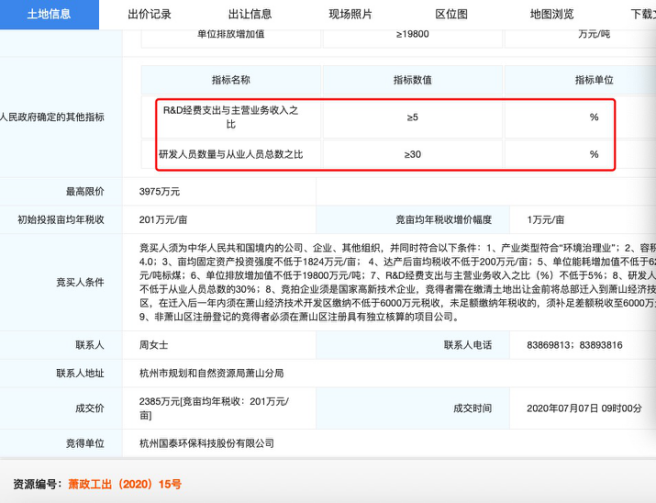Open the 地图浏览 tab
The width and height of the screenshot is (656, 503).
[551, 14]
